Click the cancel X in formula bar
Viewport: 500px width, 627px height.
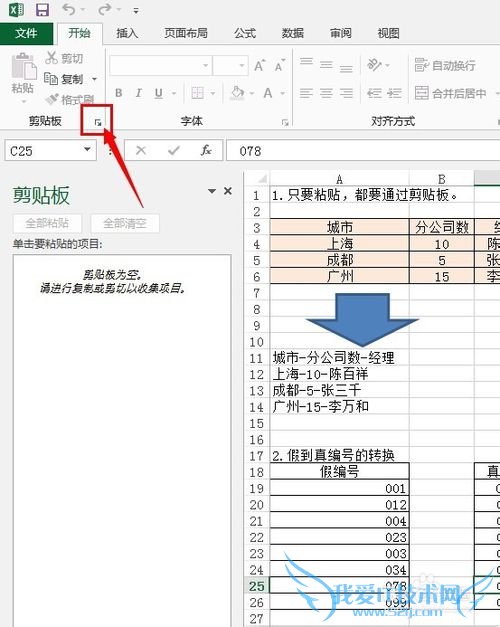click(x=141, y=151)
